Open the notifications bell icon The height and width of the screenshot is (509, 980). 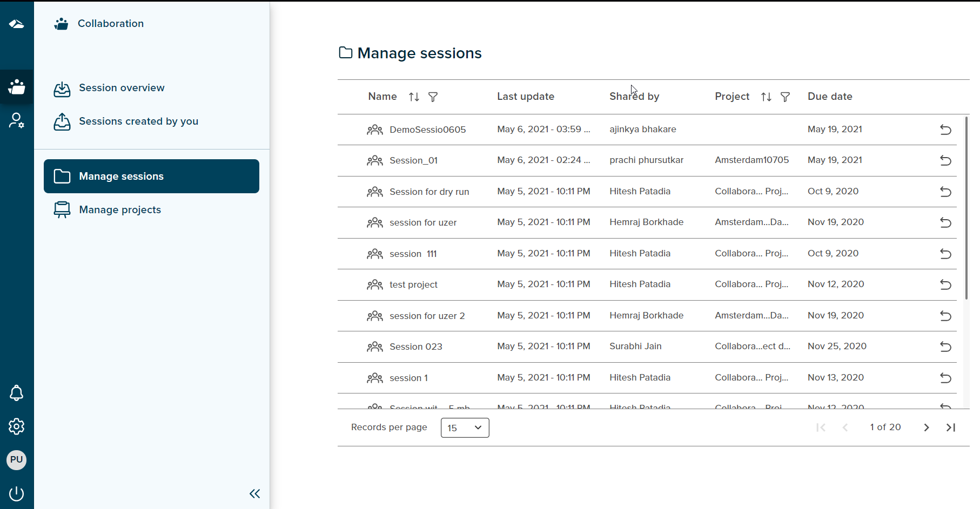point(17,393)
